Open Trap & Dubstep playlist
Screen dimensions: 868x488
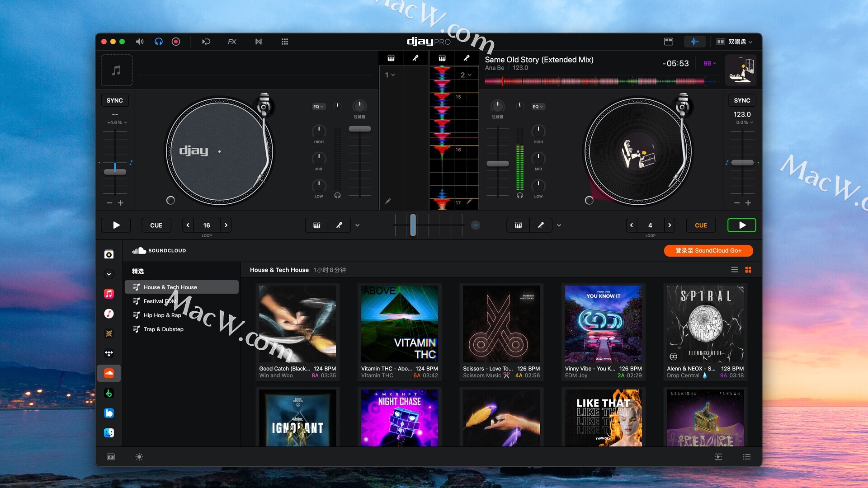tap(182, 329)
